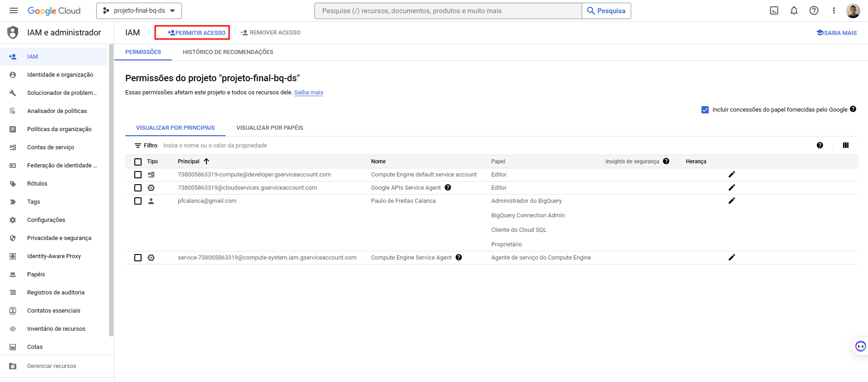Click the sidebar vertical scrollbar
The height and width of the screenshot is (382, 868).
[111, 191]
